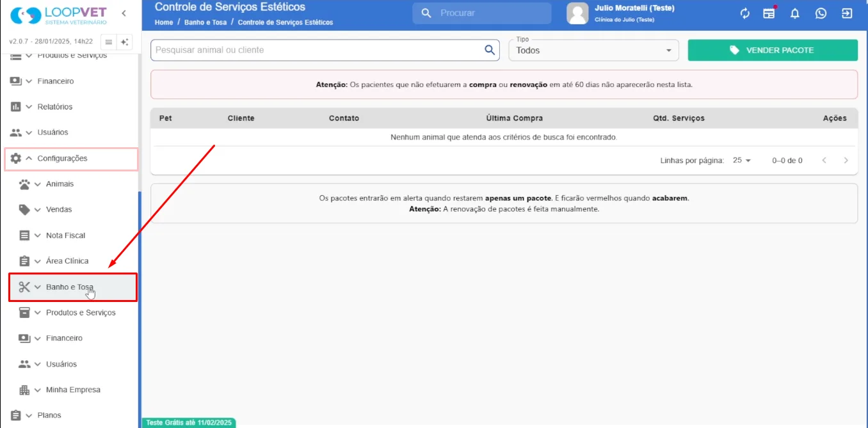Click the Contato column header

point(344,118)
